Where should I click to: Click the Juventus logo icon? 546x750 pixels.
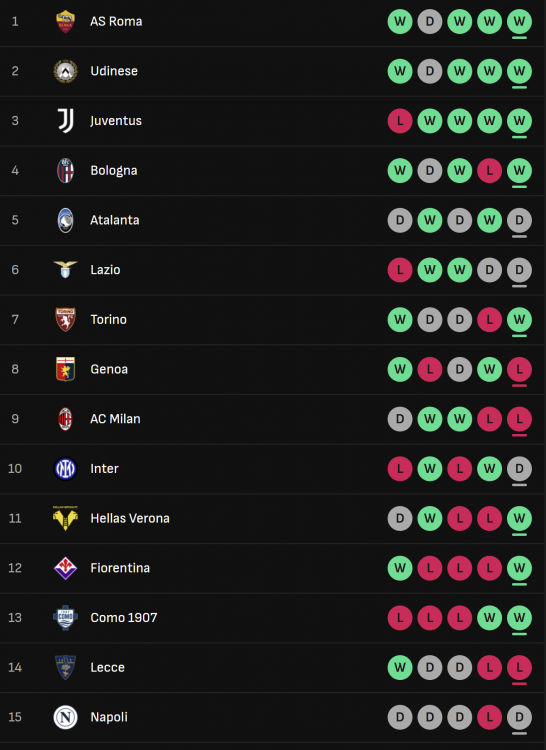tap(66, 121)
